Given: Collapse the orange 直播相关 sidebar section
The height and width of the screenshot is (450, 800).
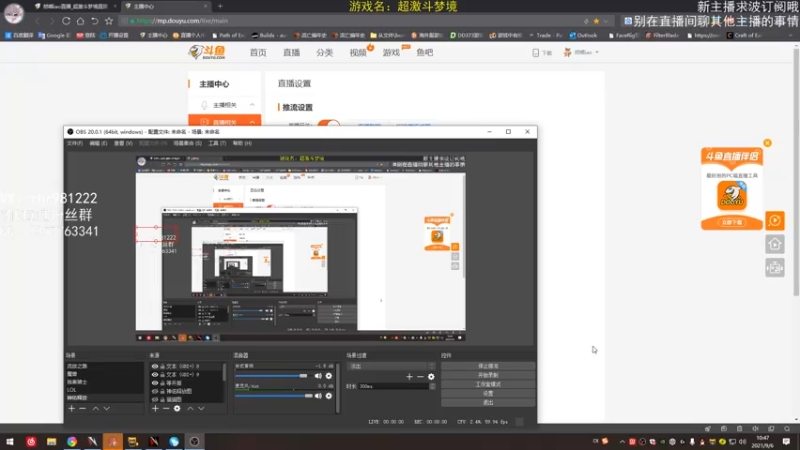Looking at the screenshot, I should click(252, 122).
